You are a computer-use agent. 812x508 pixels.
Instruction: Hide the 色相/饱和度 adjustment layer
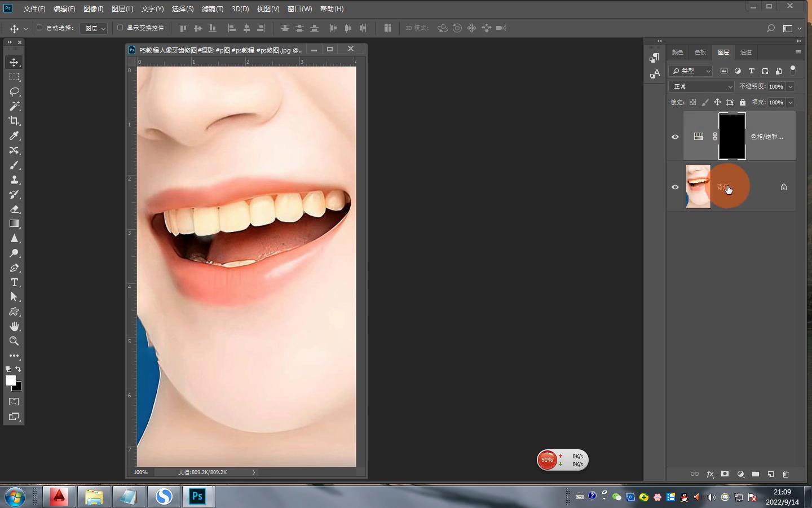point(675,137)
